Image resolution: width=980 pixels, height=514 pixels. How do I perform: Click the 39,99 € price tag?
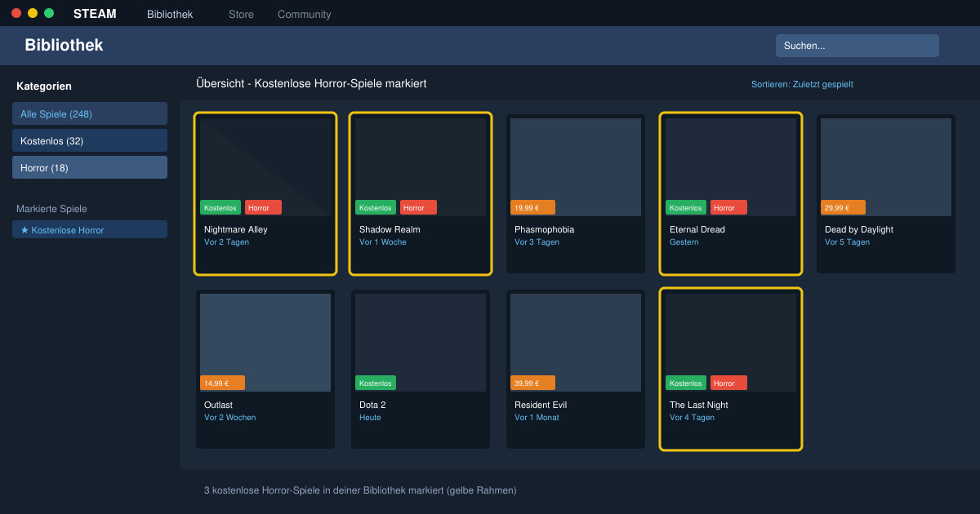coord(532,383)
